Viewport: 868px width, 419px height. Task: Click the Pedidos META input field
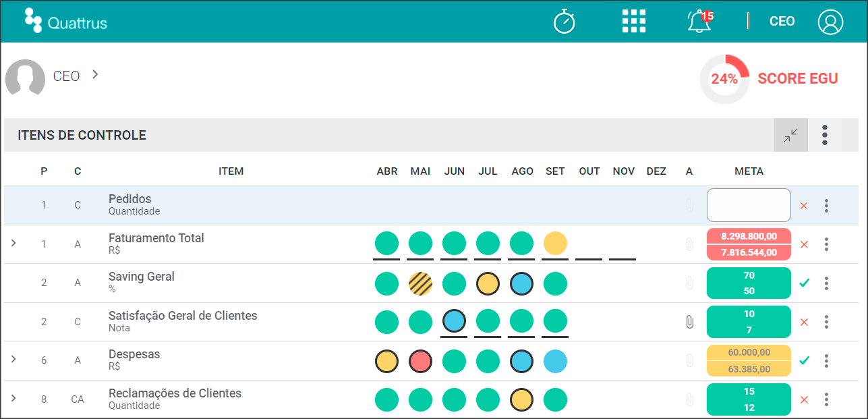(749, 205)
